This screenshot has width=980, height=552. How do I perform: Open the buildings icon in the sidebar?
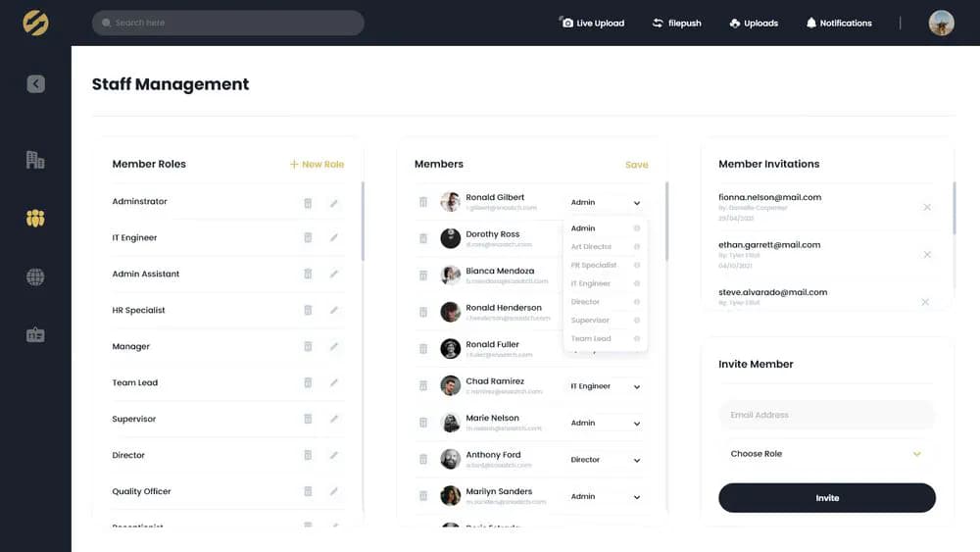[x=35, y=160]
